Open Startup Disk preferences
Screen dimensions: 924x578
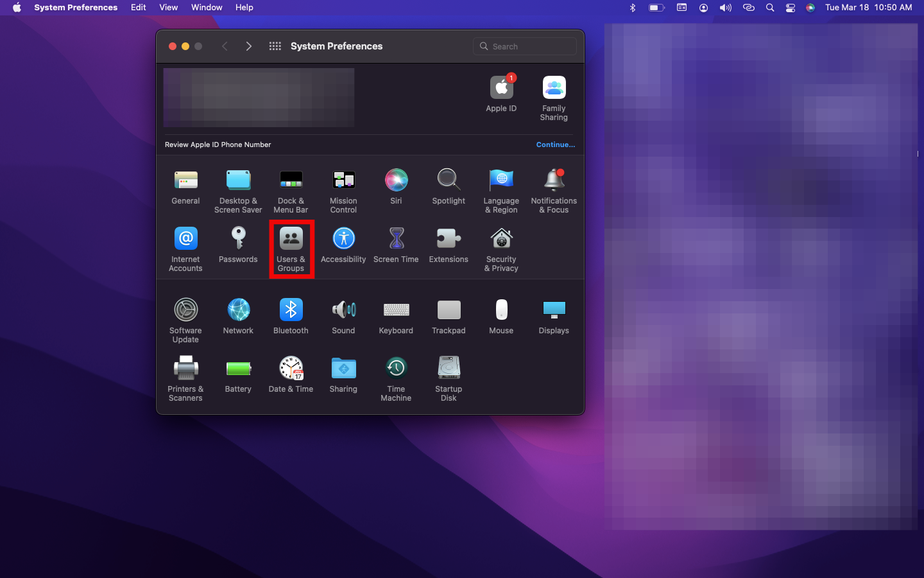click(449, 379)
